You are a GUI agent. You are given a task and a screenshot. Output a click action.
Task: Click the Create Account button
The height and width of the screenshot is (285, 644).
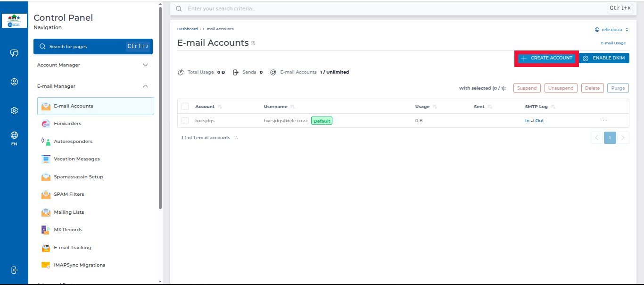[x=546, y=58]
